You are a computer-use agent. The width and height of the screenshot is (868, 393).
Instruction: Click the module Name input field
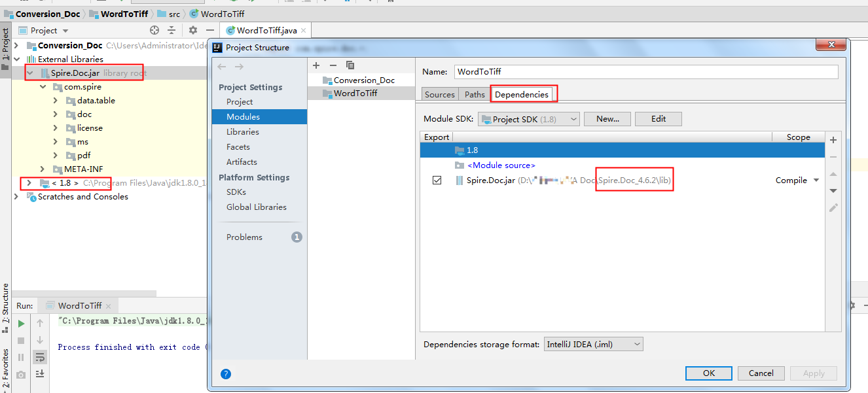(x=646, y=72)
